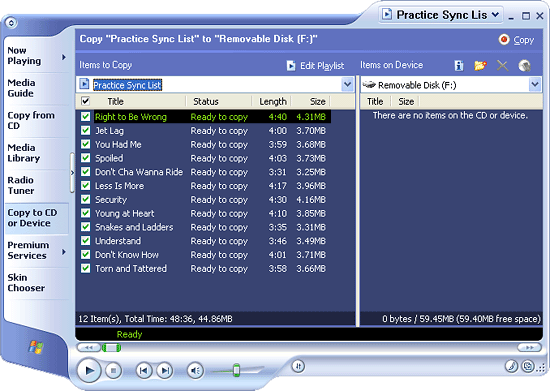550x391 pixels.
Task: Sort by Length column header
Action: click(272, 101)
